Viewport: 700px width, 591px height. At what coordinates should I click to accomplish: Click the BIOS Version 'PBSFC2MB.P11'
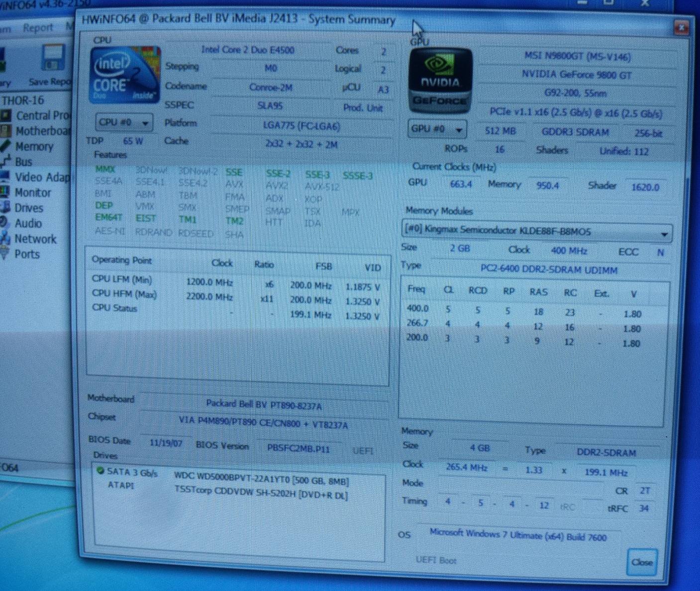click(x=299, y=448)
